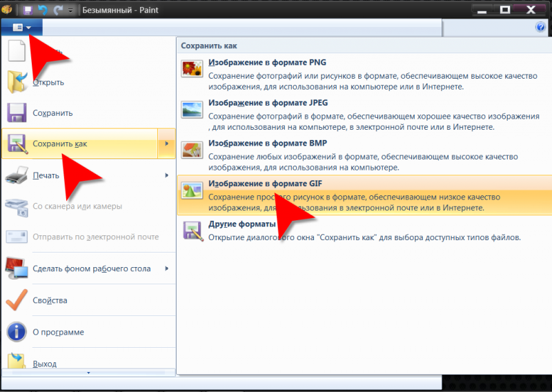Open the Customize Quick Access Toolbar dropdown
The width and height of the screenshot is (552, 392).
(70, 10)
